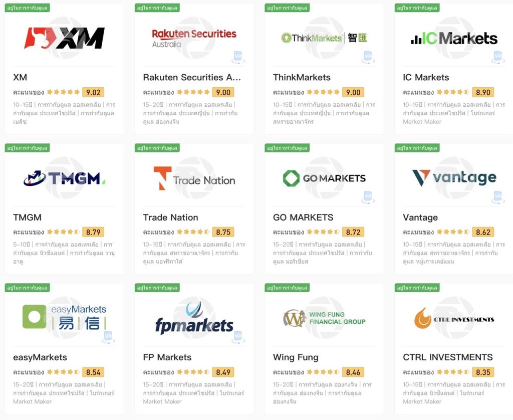513x420 pixels.
Task: Open the ThinkMarkets broker title link
Action: [x=302, y=77]
